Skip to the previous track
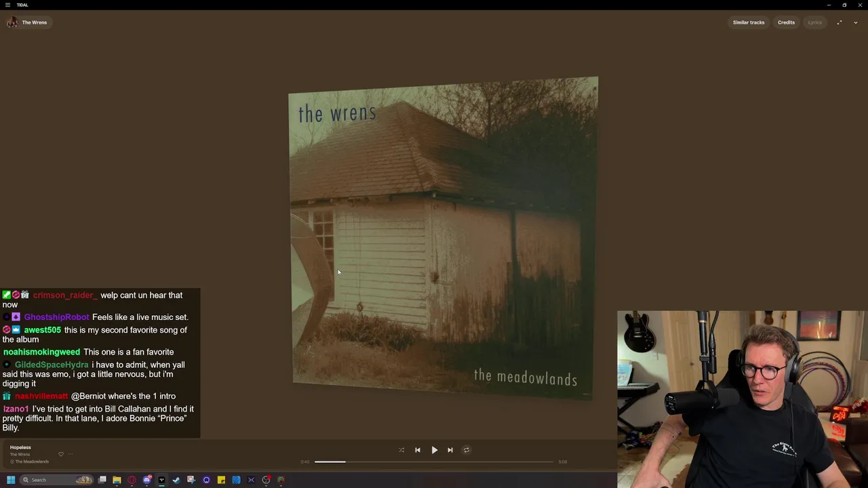The width and height of the screenshot is (868, 488). (x=418, y=450)
